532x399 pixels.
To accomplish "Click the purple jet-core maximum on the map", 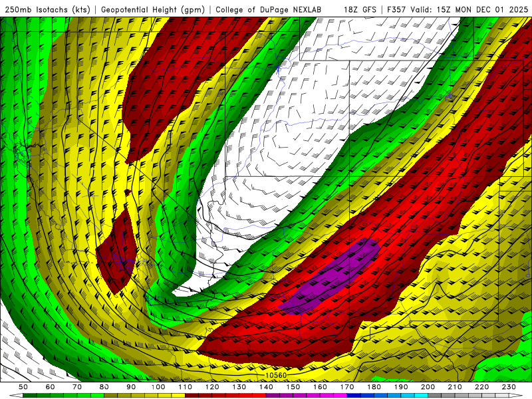I will [x=331, y=277].
